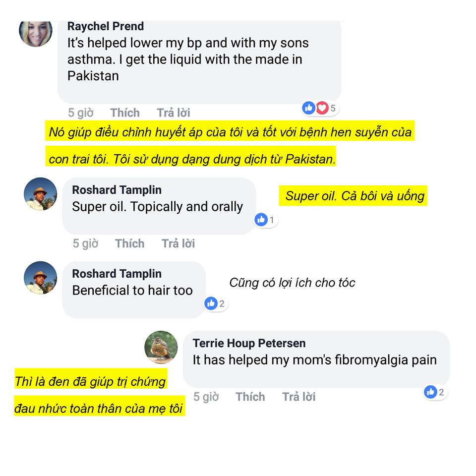Click heart reaction icon on Raychel's comment
The height and width of the screenshot is (476, 476).
click(x=322, y=108)
